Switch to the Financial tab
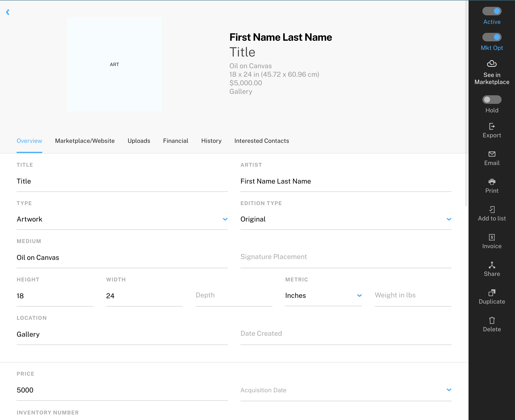This screenshot has width=515, height=420. (175, 141)
